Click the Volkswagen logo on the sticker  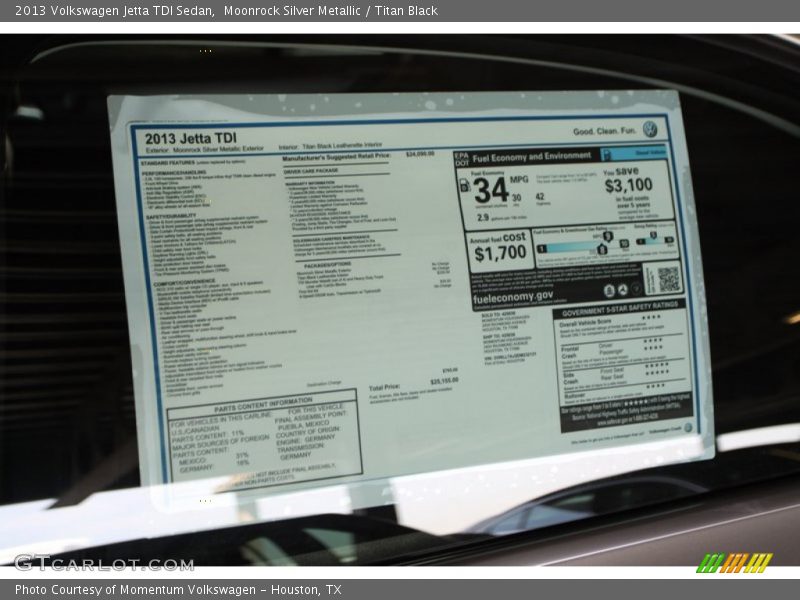pyautogui.click(x=649, y=129)
